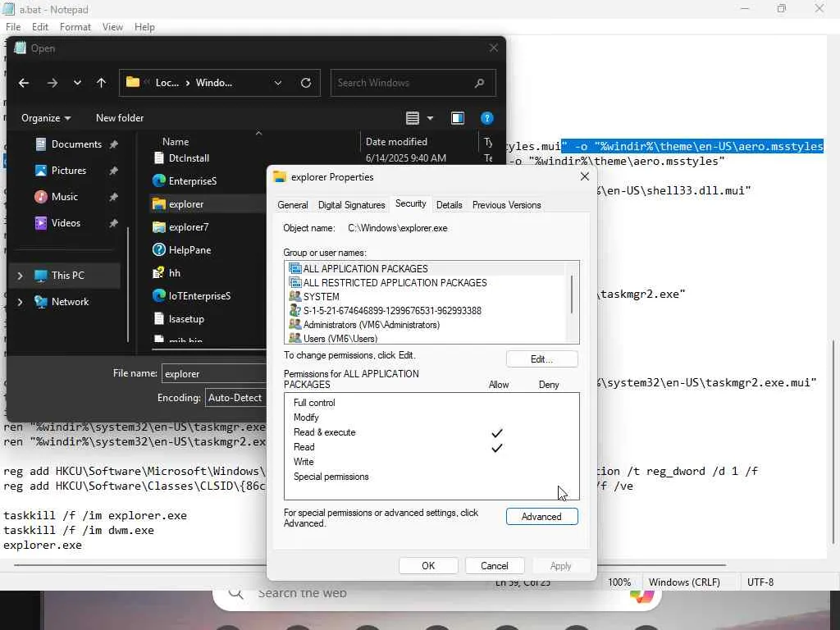
Task: Sort files by Date modified column
Action: point(396,142)
